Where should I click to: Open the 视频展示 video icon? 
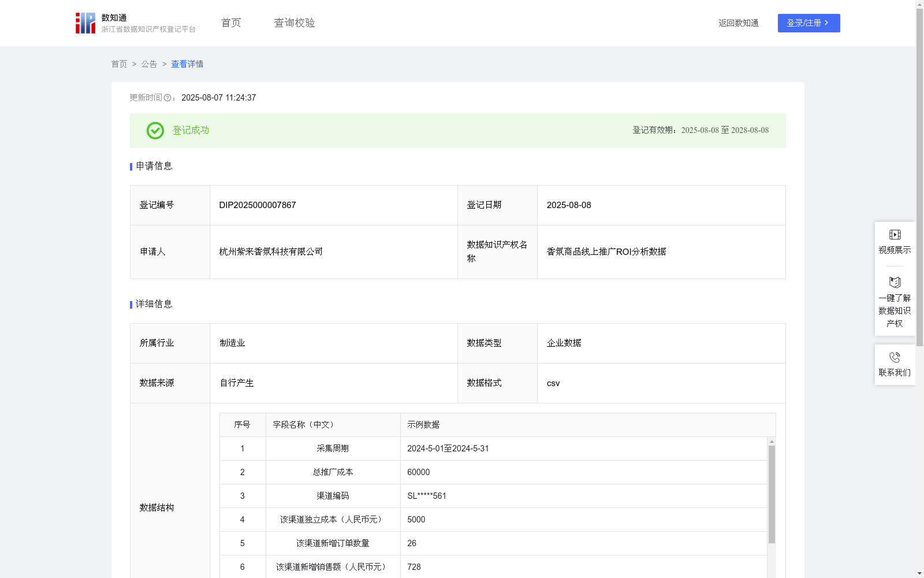click(x=895, y=235)
